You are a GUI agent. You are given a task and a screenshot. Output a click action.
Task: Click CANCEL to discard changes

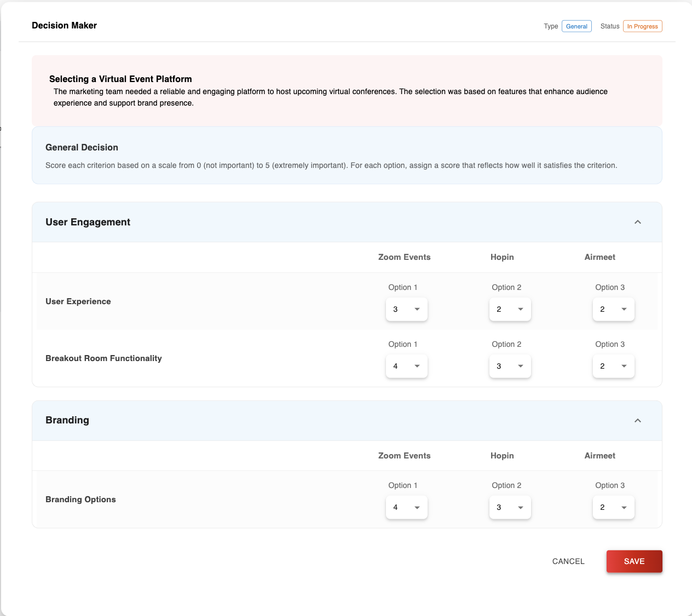click(x=568, y=561)
